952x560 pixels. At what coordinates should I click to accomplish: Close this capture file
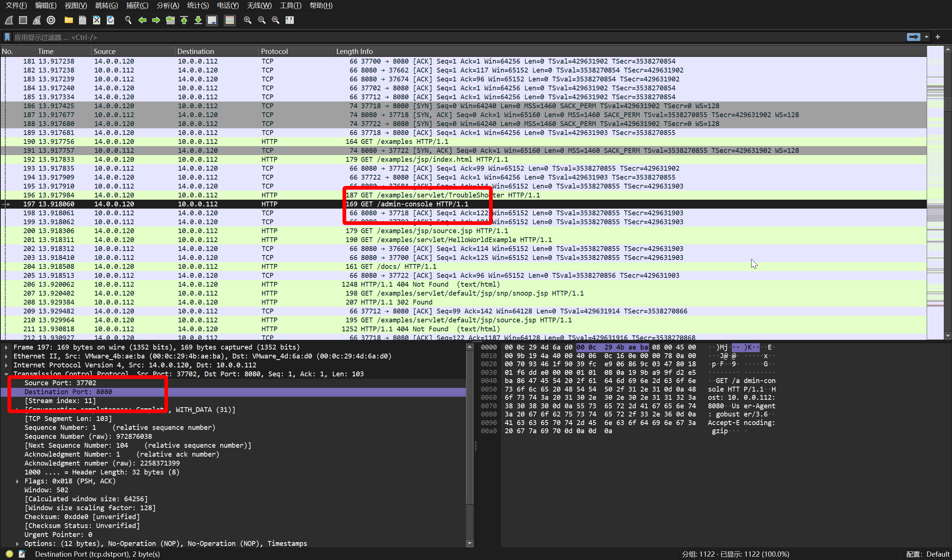pyautogui.click(x=96, y=20)
